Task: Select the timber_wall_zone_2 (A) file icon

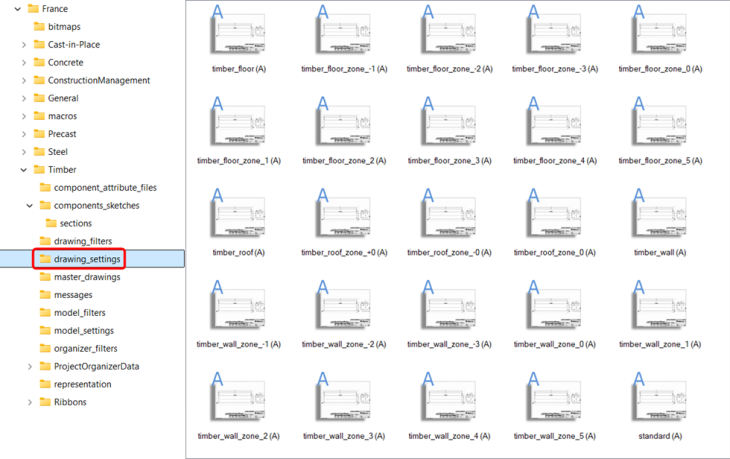Action: tap(238, 397)
